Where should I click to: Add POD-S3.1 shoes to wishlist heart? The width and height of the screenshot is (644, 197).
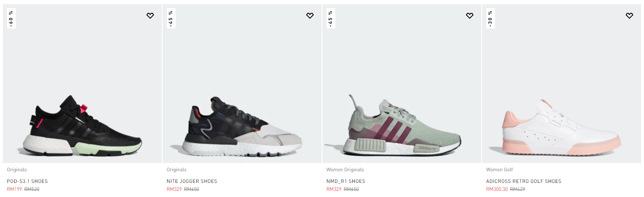(150, 16)
